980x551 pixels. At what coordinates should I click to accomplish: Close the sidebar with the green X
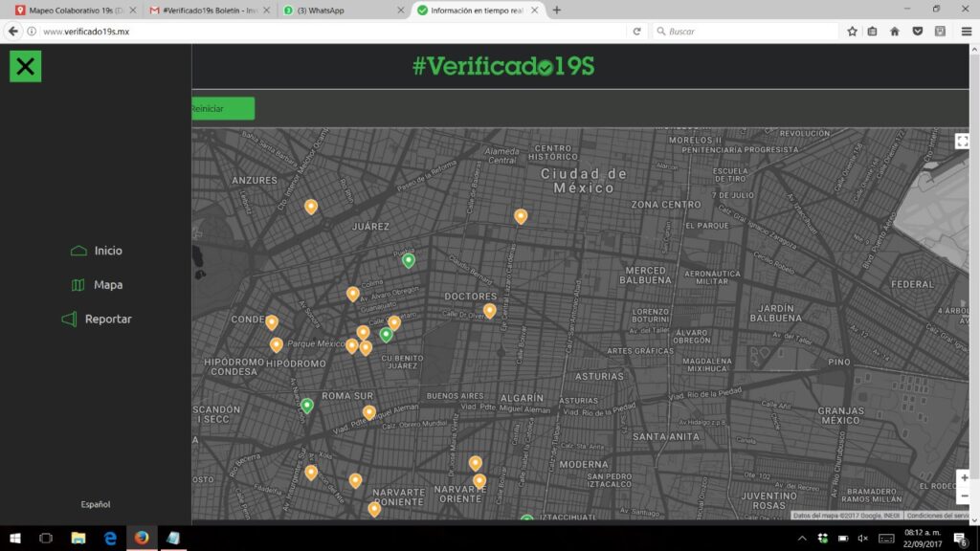pos(26,66)
